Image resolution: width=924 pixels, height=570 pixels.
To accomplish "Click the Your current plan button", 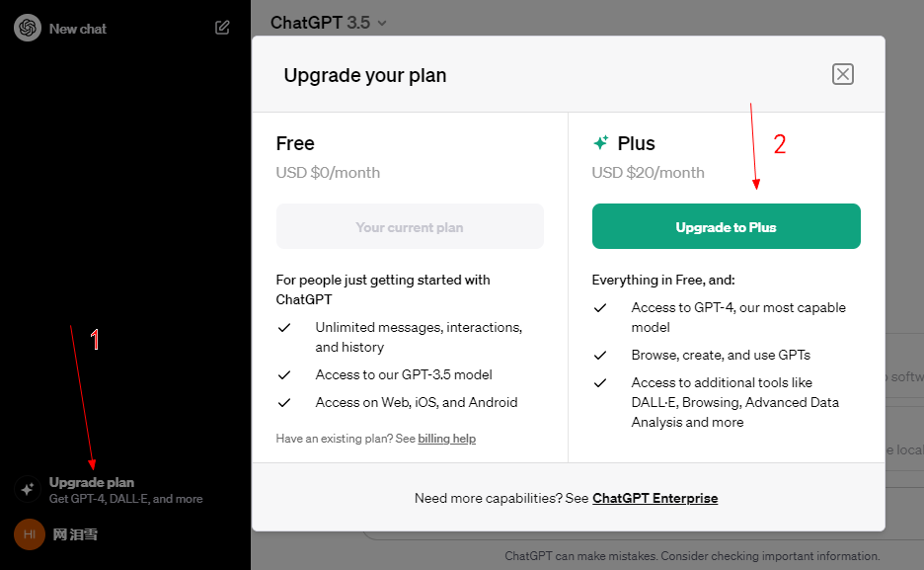I will pyautogui.click(x=410, y=227).
